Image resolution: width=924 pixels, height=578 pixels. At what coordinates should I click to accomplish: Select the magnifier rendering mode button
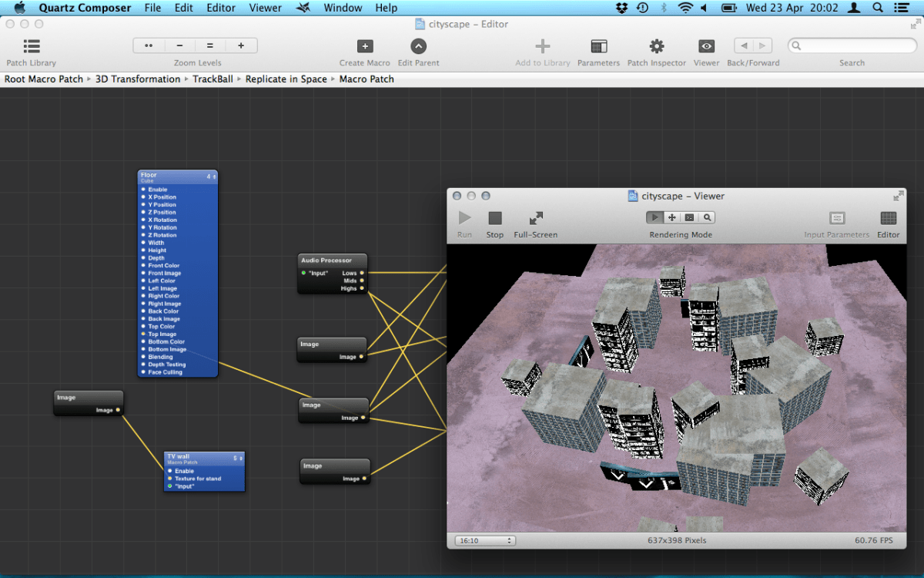coord(707,218)
